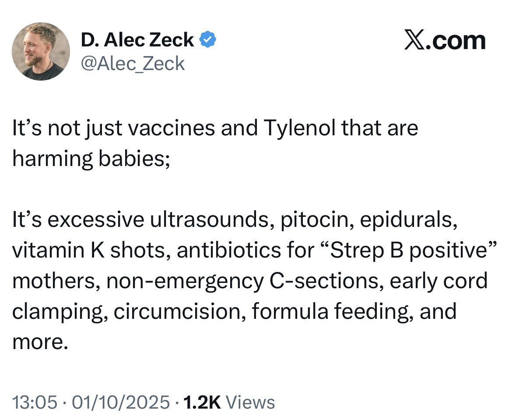Screen dimensions: 516x420
Task: Click the .com text in the watermark
Action: click(x=456, y=41)
